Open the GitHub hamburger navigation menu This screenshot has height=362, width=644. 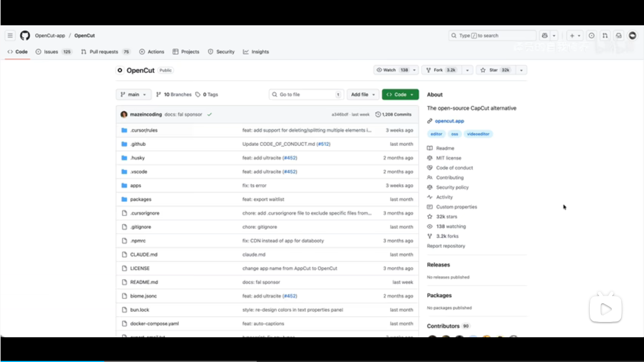click(10, 36)
